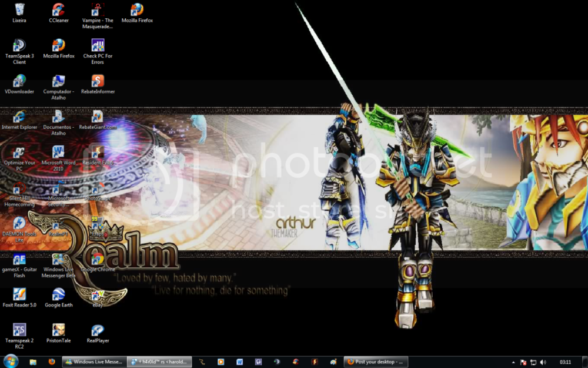
Task: Launch TeamSpeak 3 Client shortcut
Action: coord(19,46)
